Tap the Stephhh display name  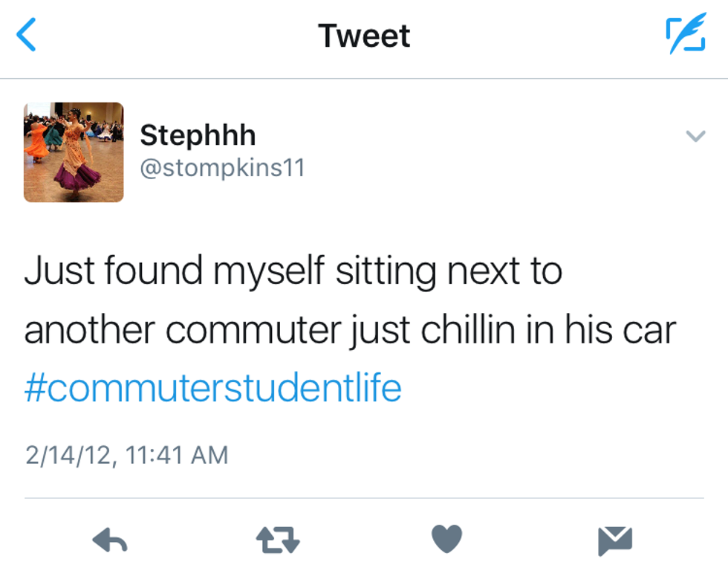click(x=198, y=135)
